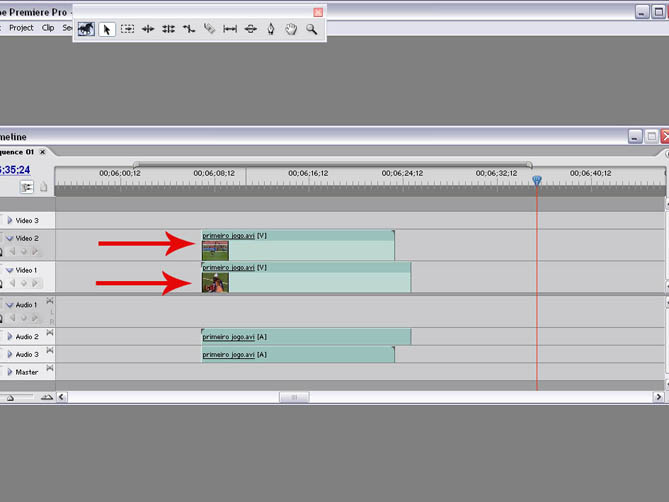The height and width of the screenshot is (502, 669).
Task: Switch to the Hand tool
Action: (291, 30)
